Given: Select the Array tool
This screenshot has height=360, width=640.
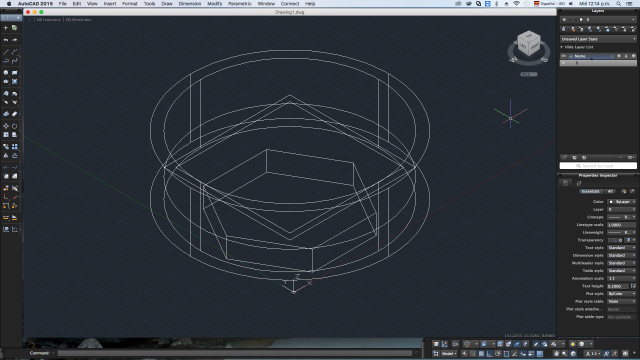Looking at the screenshot, I should 15,147.
